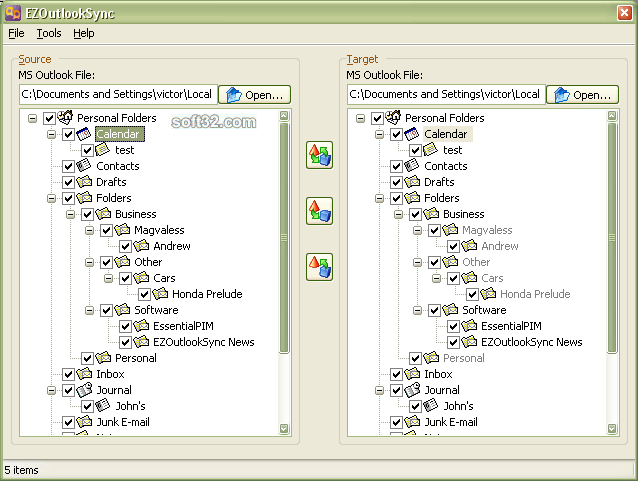This screenshot has height=481, width=638.
Task: Click Target John's journal icon
Action: (430, 406)
